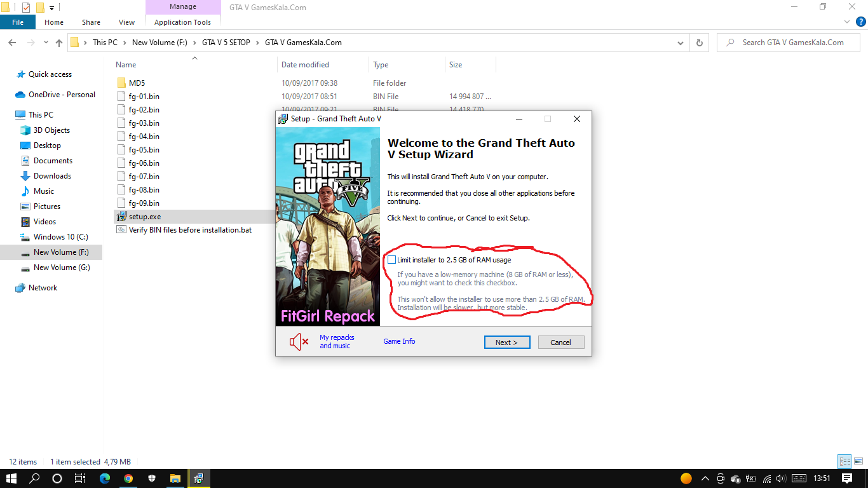The image size is (868, 488).
Task: Expand the ribbon with the chevron
Action: coord(848,22)
